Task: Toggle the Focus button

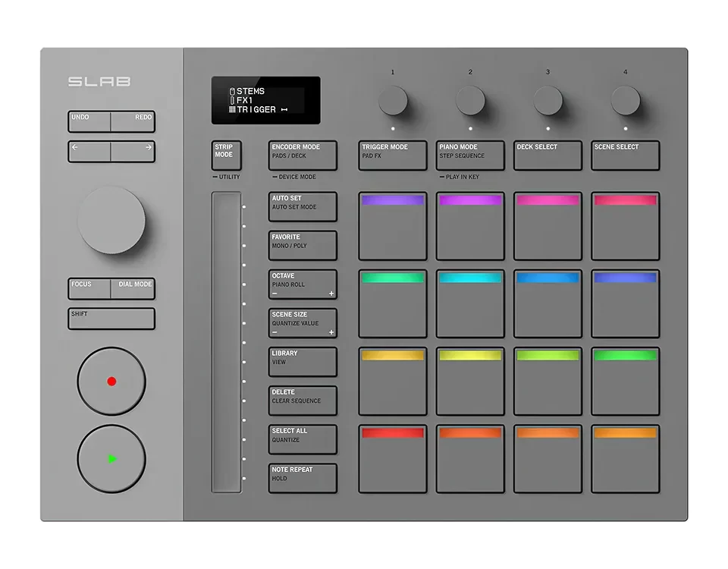Action: 89,288
